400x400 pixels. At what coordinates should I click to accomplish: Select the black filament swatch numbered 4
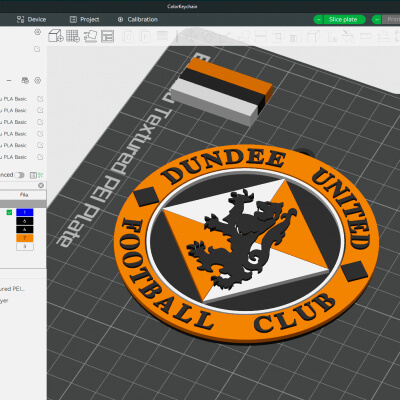point(25,230)
